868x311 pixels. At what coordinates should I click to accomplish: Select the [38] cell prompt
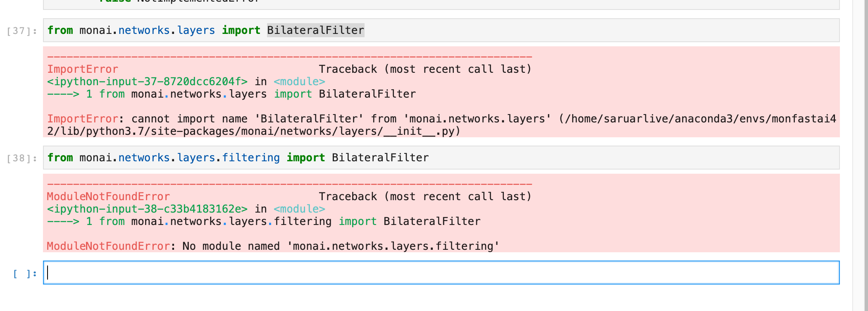[x=22, y=158]
